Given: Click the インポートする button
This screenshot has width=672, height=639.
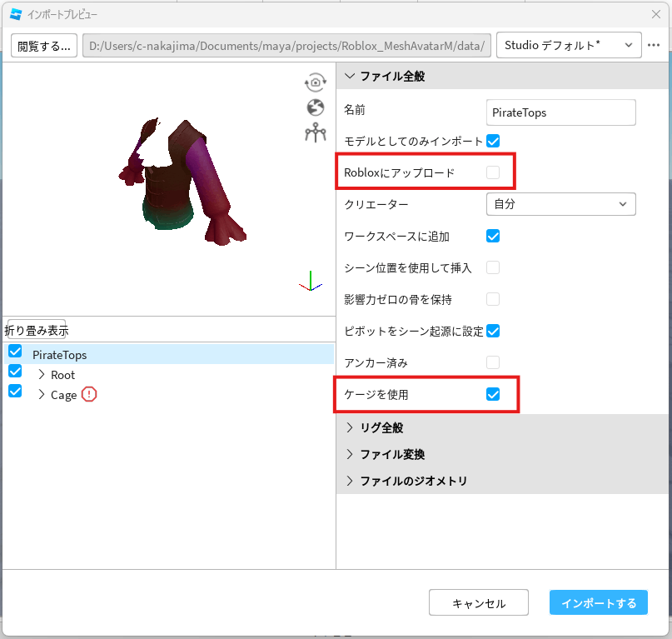Looking at the screenshot, I should 599,602.
